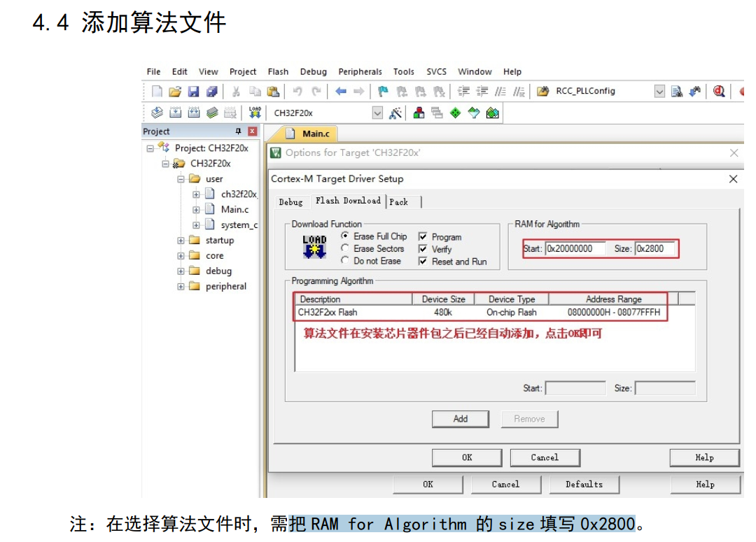This screenshot has width=756, height=542.
Task: Click the Add algorithm button
Action: tap(460, 419)
